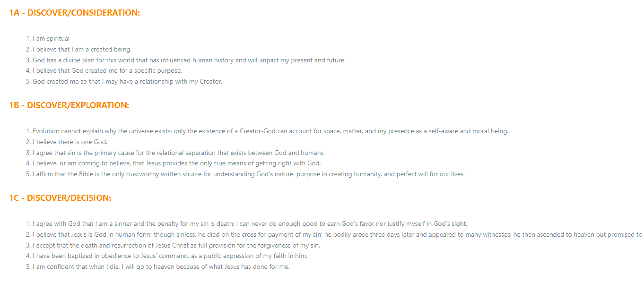Viewport: 644px width, 283px height.
Task: Select the statement about God's divine plan
Action: click(x=189, y=60)
